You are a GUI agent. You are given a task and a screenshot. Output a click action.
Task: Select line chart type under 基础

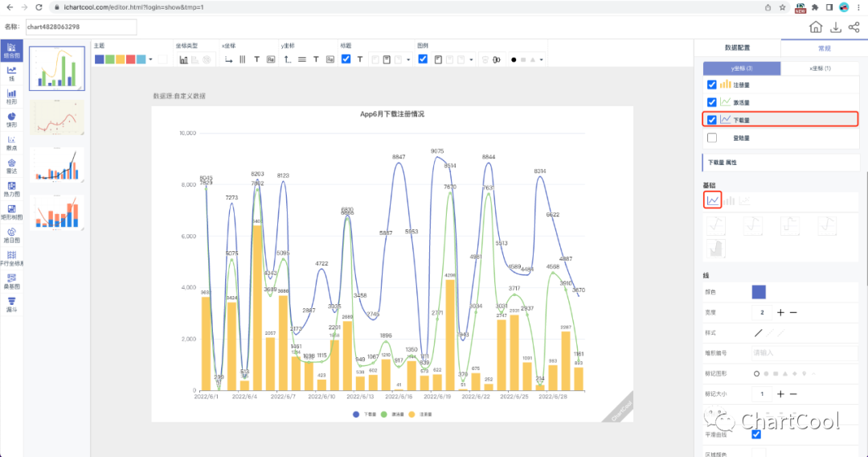712,200
